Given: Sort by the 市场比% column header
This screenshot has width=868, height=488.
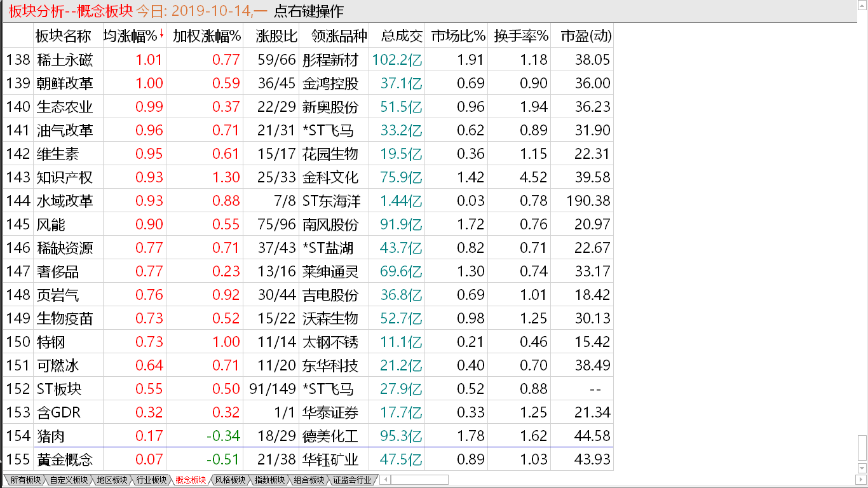Looking at the screenshot, I should (x=458, y=36).
